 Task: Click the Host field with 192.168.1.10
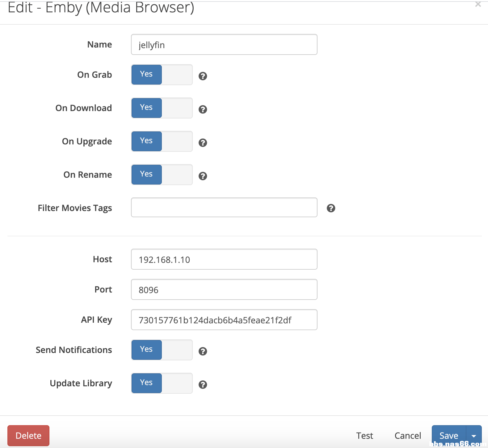224,259
